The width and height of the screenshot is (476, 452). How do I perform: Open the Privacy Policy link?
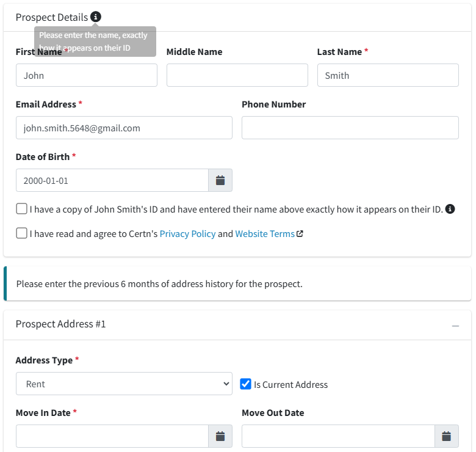click(x=187, y=233)
